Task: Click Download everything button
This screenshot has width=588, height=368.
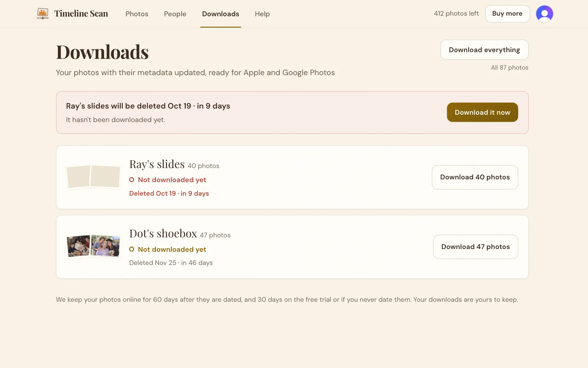Action: 484,50
